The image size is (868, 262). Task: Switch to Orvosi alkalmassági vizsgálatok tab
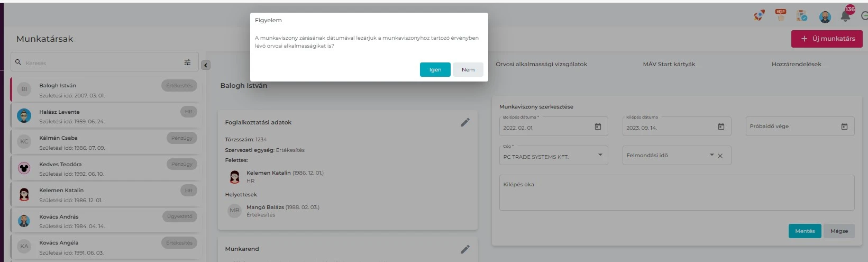[541, 64]
